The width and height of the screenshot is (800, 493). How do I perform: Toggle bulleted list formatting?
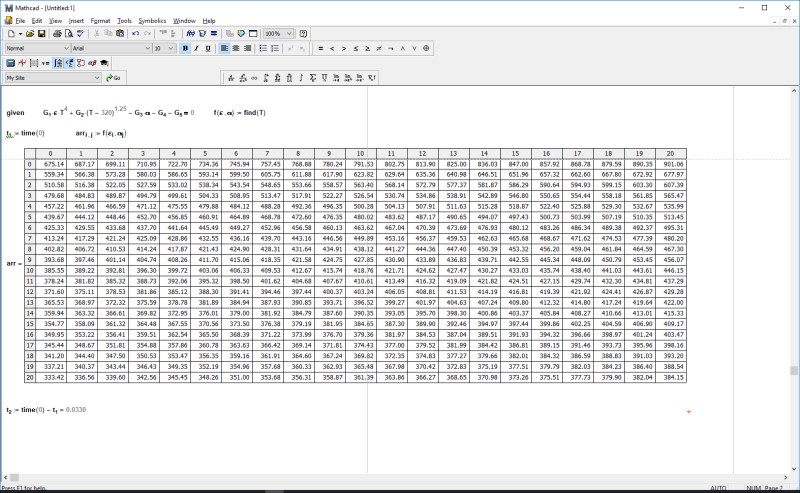(263, 48)
